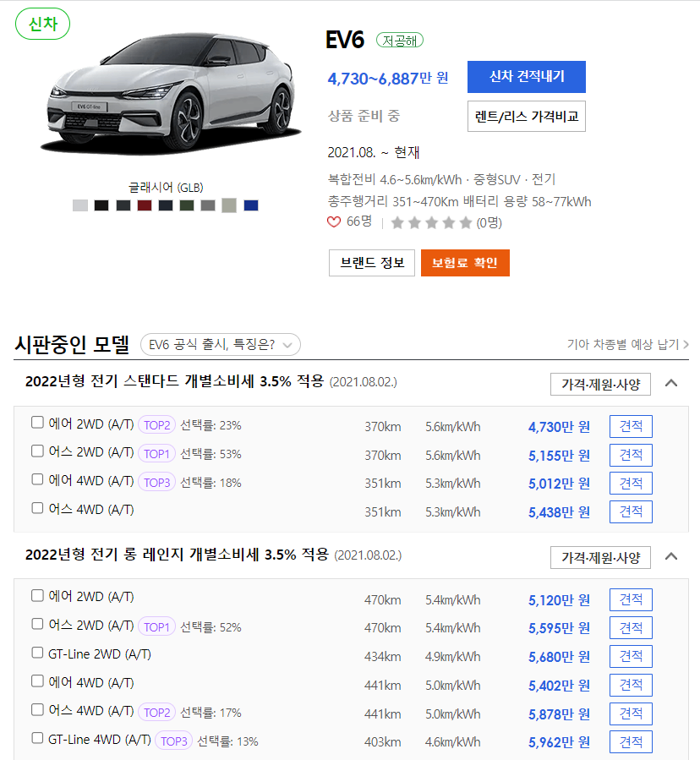Click the TOP3 badge for GT-Line 4WD
The width and height of the screenshot is (700, 760).
[173, 741]
